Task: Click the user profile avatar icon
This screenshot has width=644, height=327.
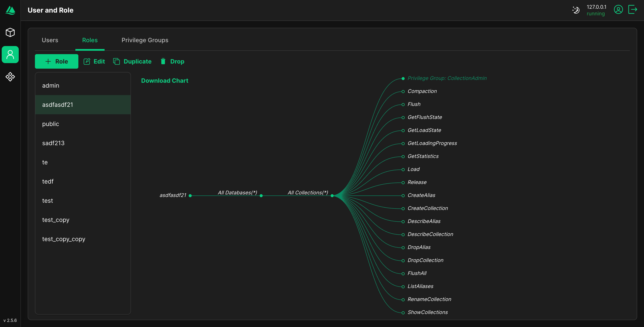Action: click(x=618, y=10)
